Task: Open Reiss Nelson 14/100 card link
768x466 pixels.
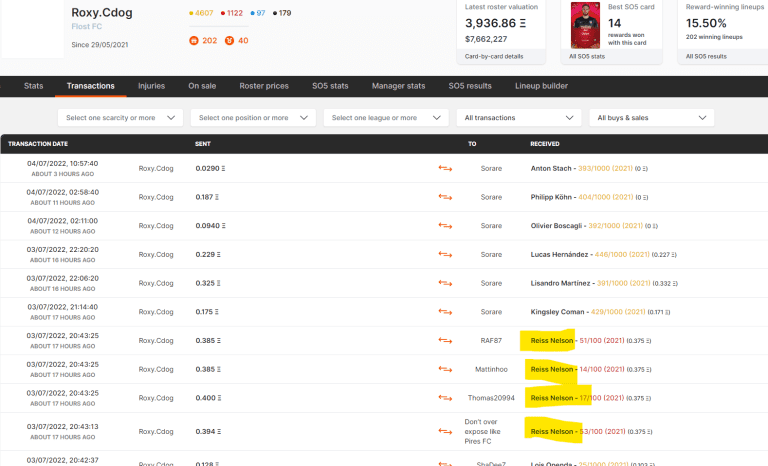Action: click(x=577, y=369)
